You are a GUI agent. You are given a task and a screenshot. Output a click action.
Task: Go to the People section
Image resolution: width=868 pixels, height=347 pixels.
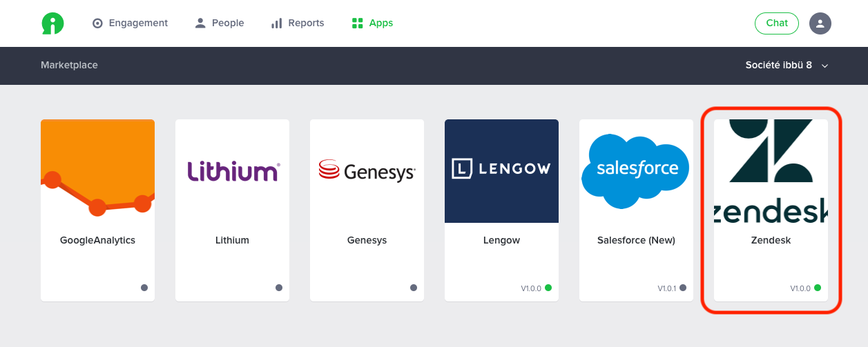tap(220, 23)
